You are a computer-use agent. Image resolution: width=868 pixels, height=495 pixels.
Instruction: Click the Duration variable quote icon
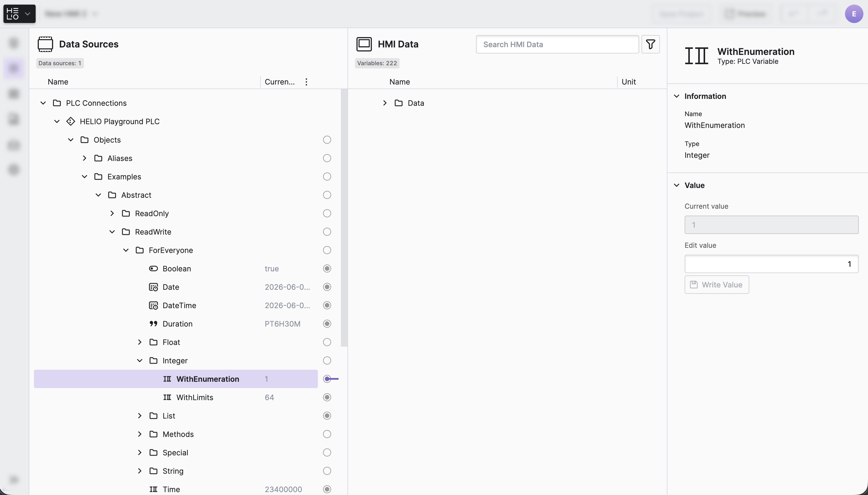(153, 324)
